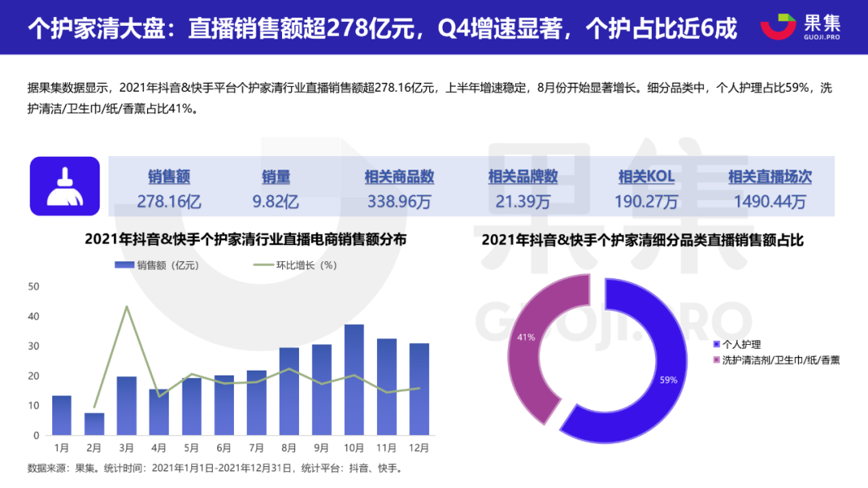Screen dimensions: 868x488
Task: Click the green 环比增长 legend line
Action: pos(264,265)
